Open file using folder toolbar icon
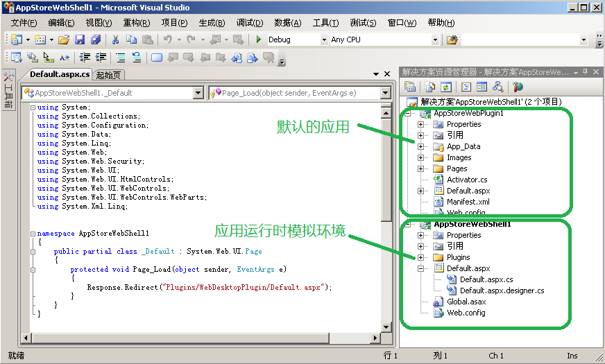Viewport: 605px width, 364px height. pyautogui.click(x=64, y=40)
